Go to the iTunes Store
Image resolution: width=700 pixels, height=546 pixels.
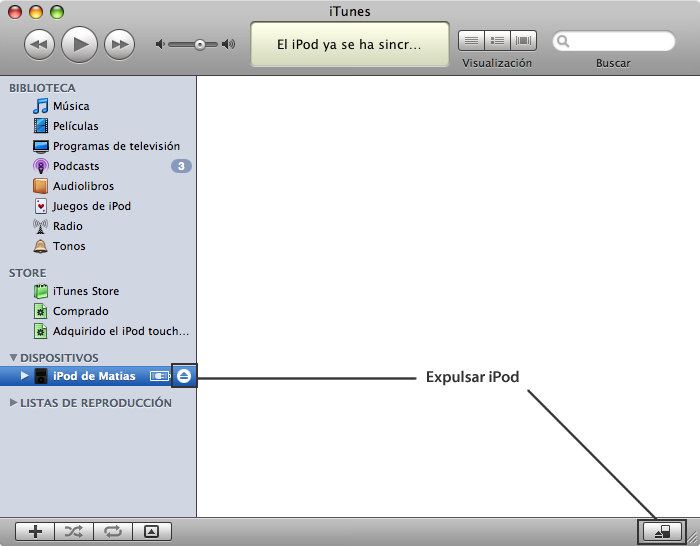click(x=76, y=291)
